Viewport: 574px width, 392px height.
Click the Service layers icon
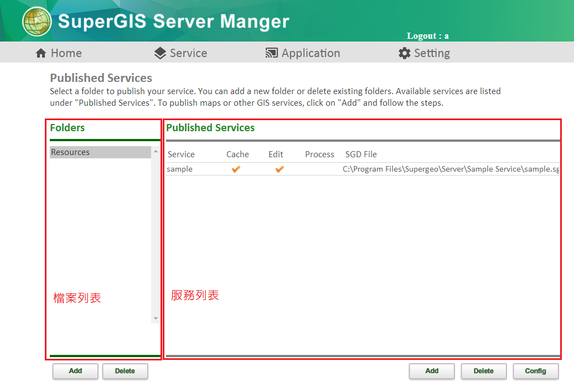pos(160,54)
